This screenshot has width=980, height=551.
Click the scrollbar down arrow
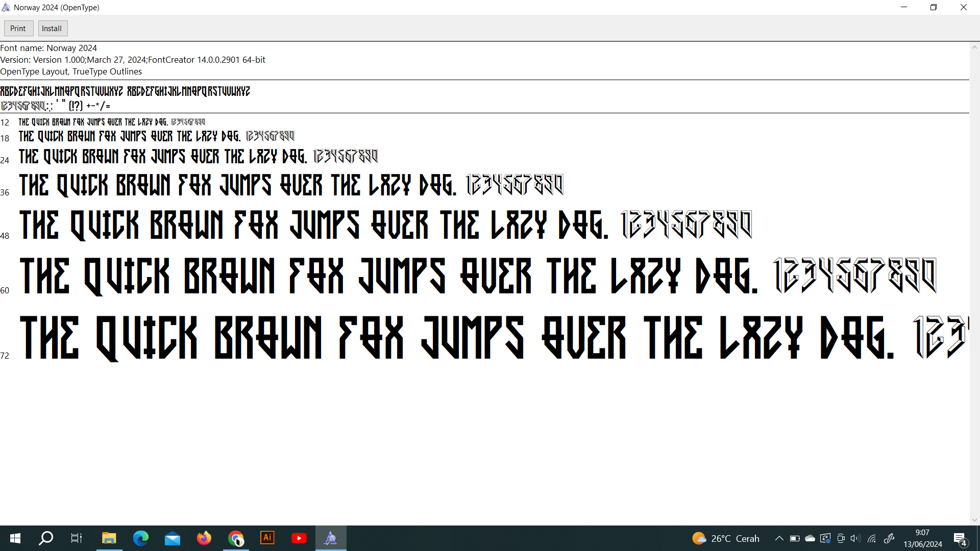(974, 520)
